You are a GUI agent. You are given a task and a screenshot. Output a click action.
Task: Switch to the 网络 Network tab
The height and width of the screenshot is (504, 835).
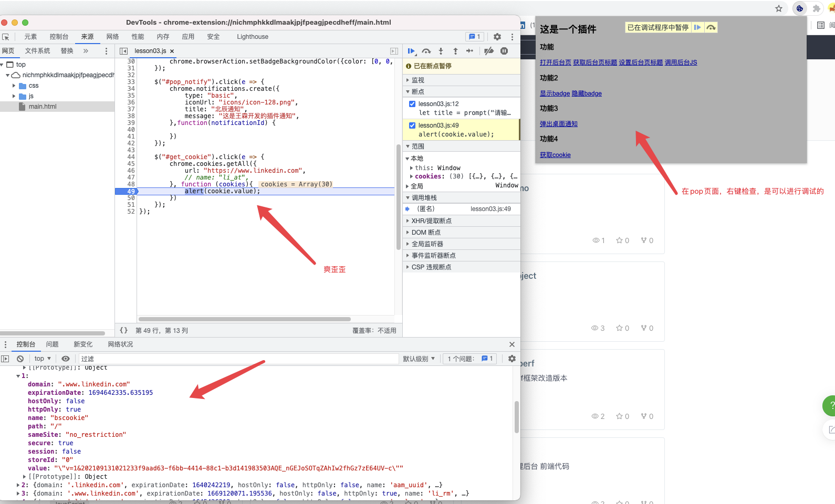click(112, 37)
